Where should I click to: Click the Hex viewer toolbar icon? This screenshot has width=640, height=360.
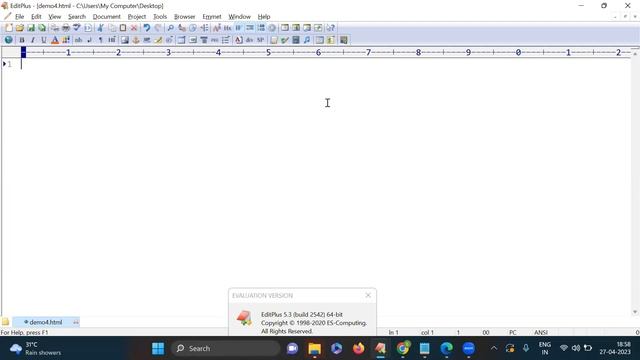227,28
